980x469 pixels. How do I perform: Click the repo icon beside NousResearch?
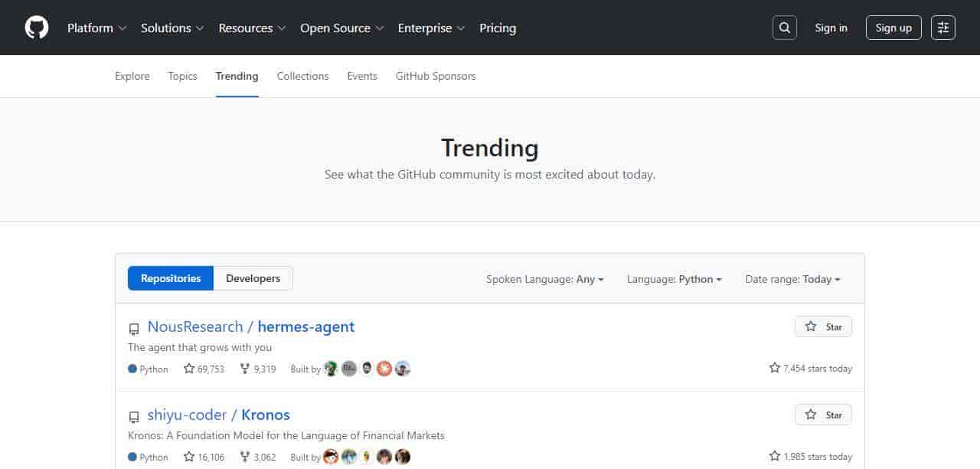134,329
